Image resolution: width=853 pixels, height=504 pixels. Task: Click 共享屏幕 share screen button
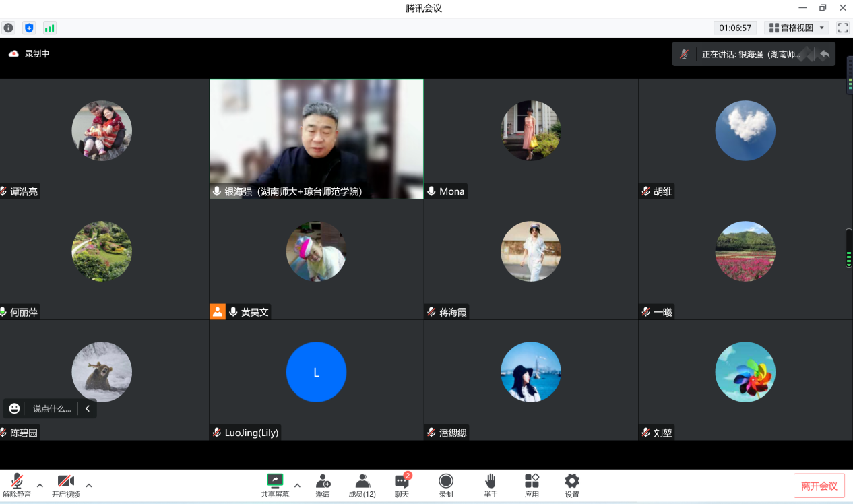pos(275,485)
